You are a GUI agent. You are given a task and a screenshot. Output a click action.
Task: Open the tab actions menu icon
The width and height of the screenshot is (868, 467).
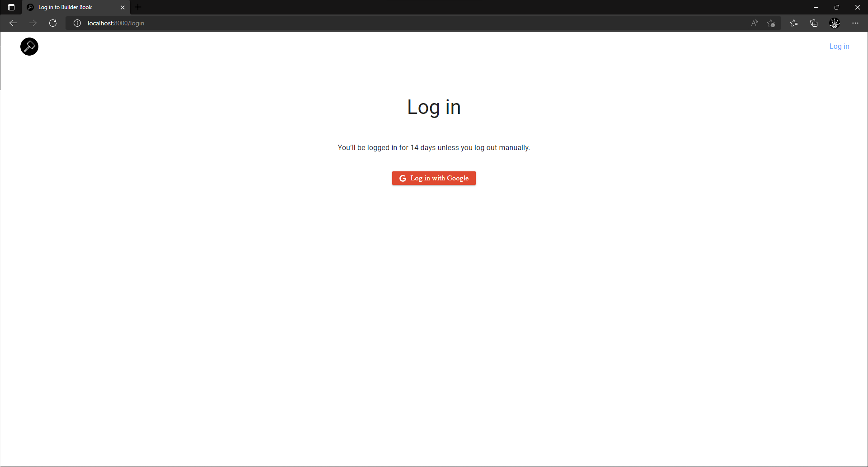11,7
